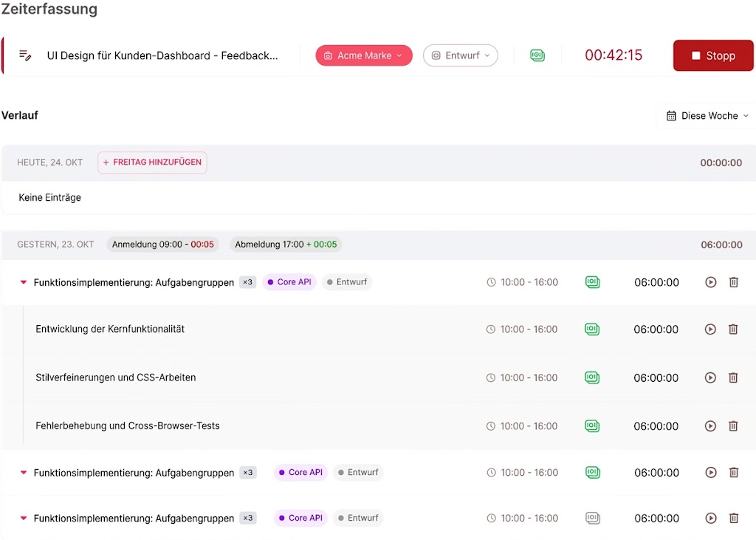Click the 'Keine Einträge' text
Image resolution: width=756 pixels, height=540 pixels.
[49, 197]
